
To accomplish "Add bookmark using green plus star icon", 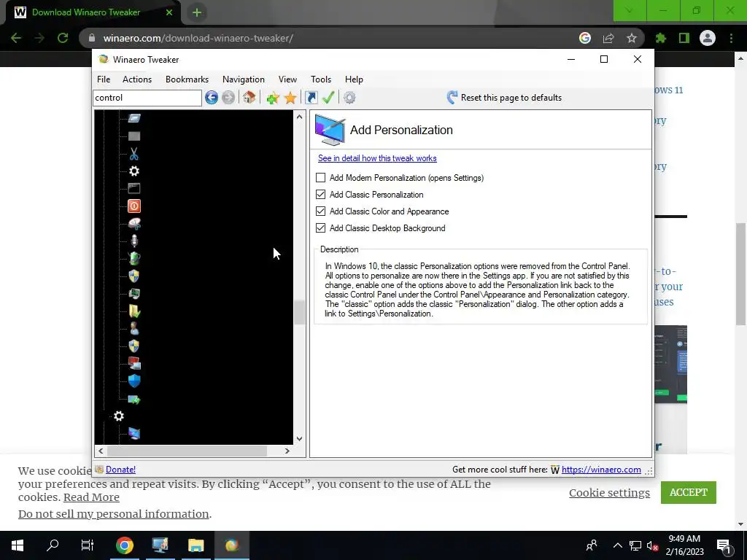I will click(x=273, y=98).
